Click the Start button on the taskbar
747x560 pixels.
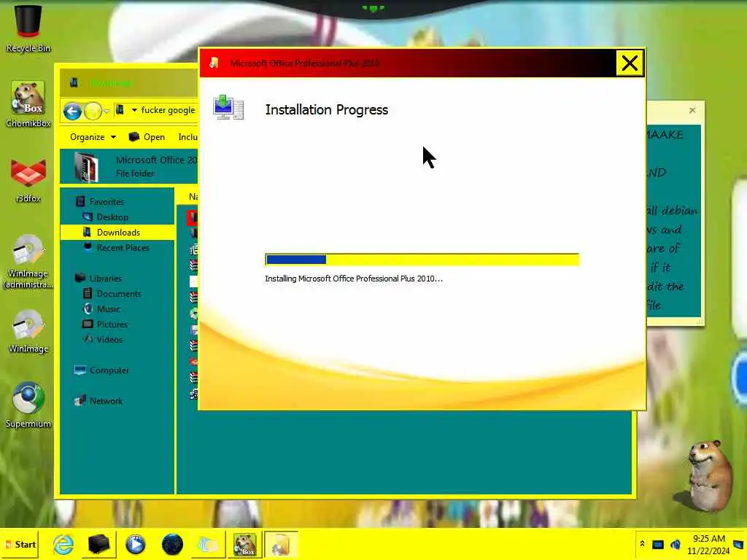(20, 544)
